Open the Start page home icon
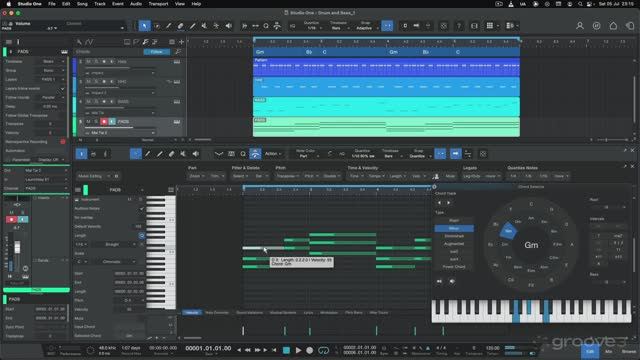 (613, 26)
